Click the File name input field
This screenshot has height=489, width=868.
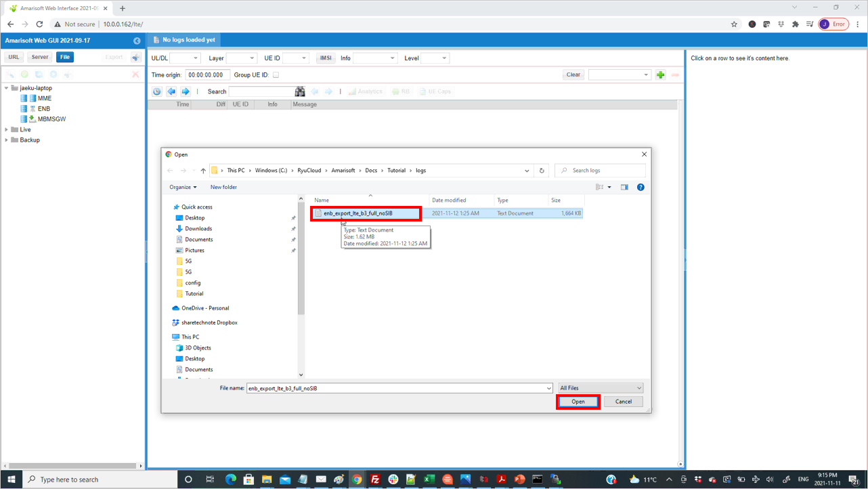pyautogui.click(x=395, y=388)
